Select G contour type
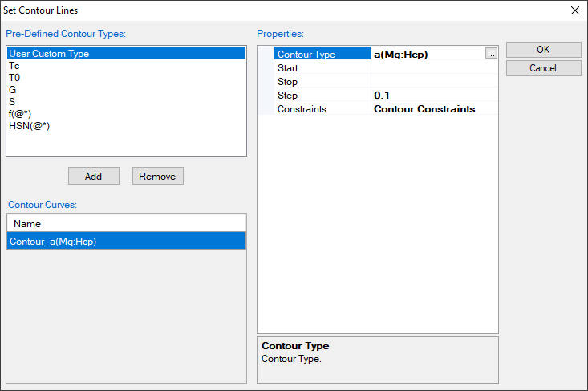The width and height of the screenshot is (588, 391). click(12, 90)
